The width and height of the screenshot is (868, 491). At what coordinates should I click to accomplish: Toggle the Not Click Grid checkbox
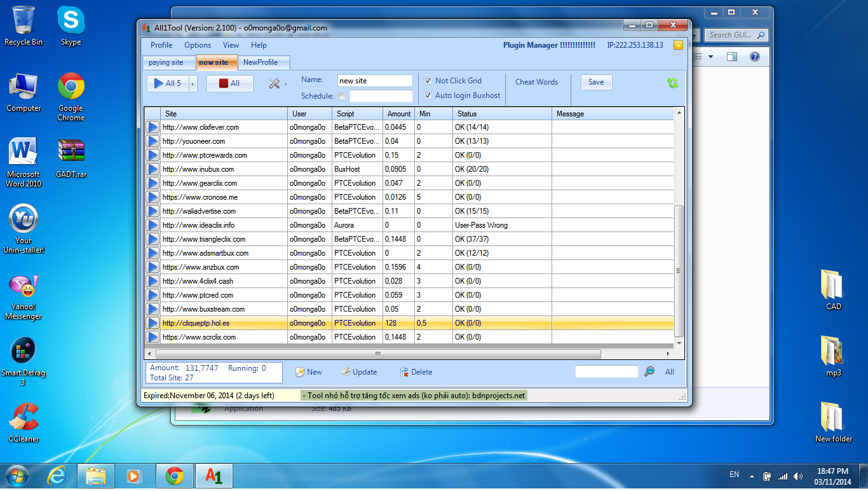tap(428, 81)
